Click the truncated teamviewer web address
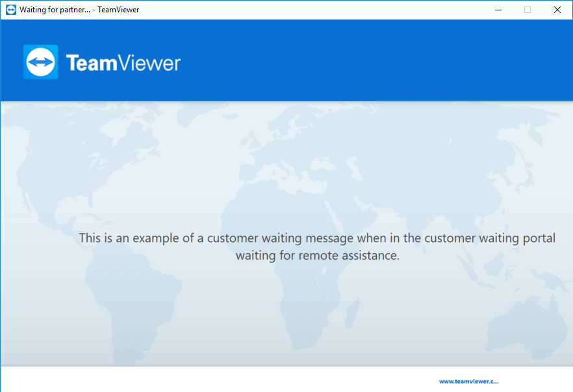Screen dimensions: 573x392 click(469, 381)
